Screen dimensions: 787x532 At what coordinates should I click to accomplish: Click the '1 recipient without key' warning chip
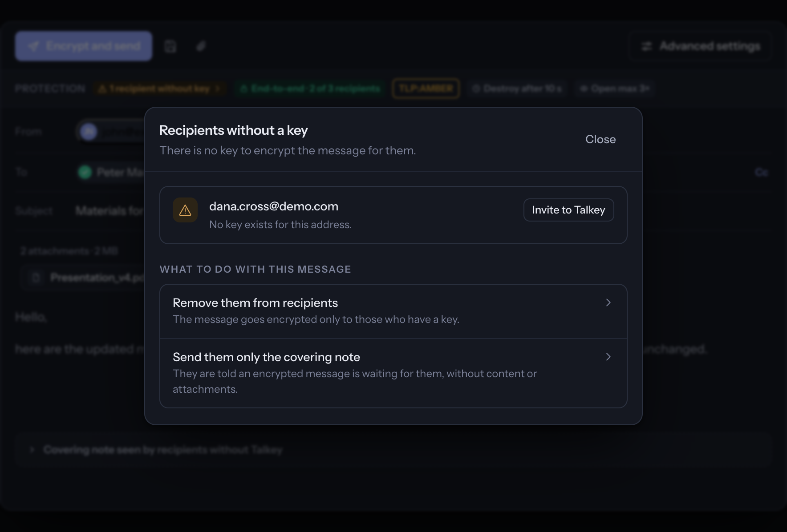point(159,89)
